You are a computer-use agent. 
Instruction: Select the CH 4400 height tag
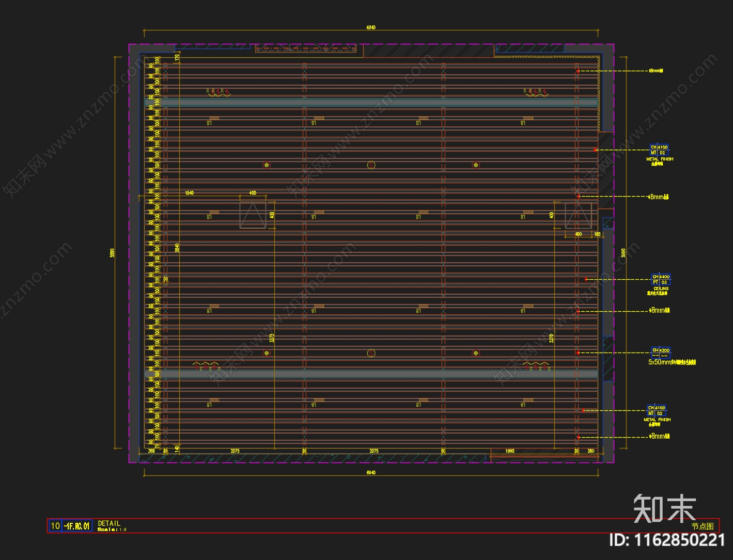[661, 277]
